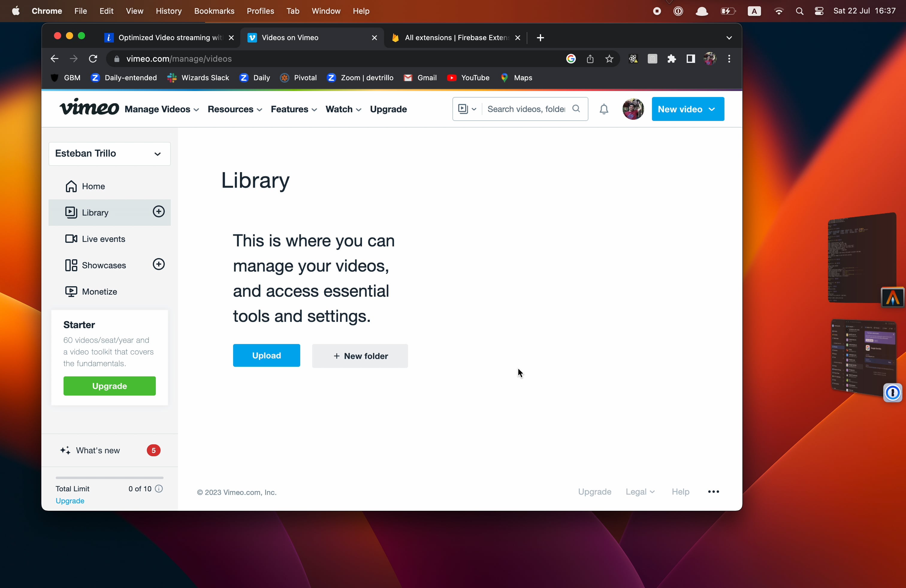Screen dimensions: 906x588
Task: Click Upgrade link under Total Limit
Action: pos(70,501)
